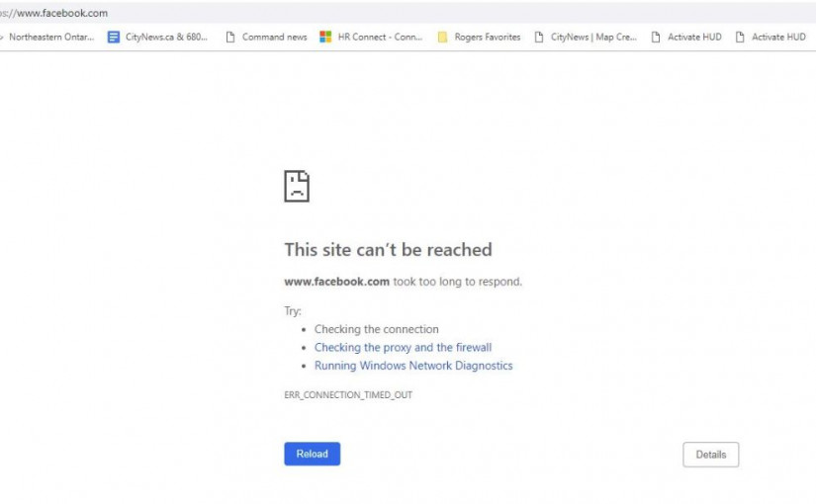The image size is (816, 504).
Task: Open the CityNews.ca & 680 document bookmark
Action: [158, 38]
